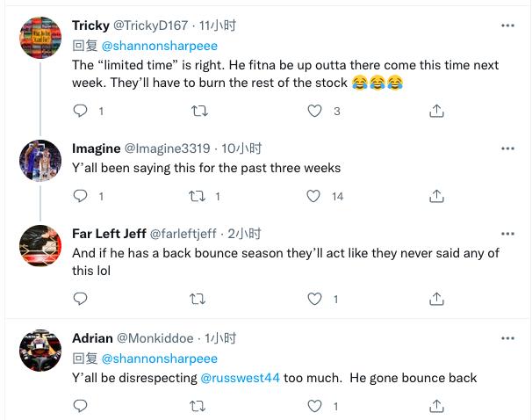View Far Left Jeff's profile name
Screen dimensions: 532x420
(108, 234)
